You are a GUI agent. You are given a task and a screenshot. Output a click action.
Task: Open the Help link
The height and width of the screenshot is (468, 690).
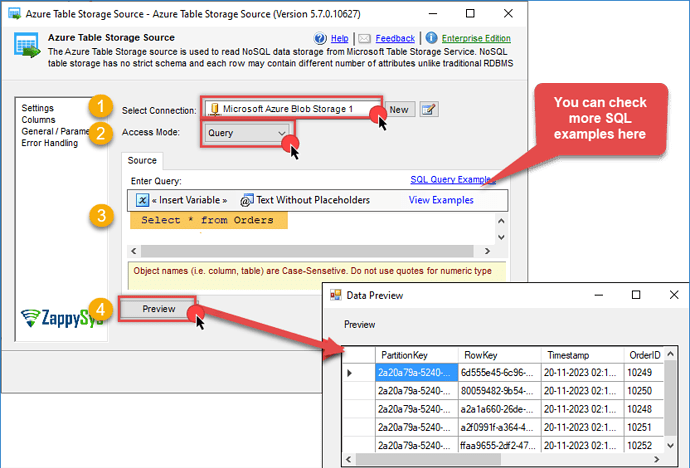[339, 39]
